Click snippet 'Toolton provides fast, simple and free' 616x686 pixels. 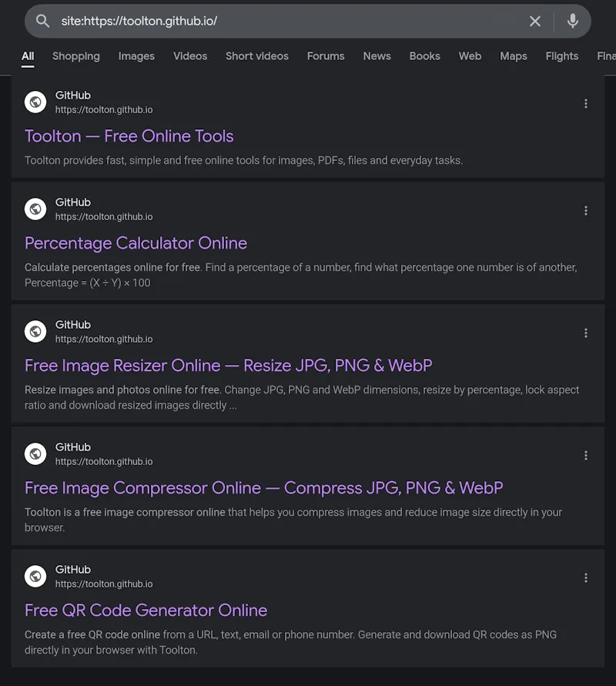pyautogui.click(x=243, y=161)
